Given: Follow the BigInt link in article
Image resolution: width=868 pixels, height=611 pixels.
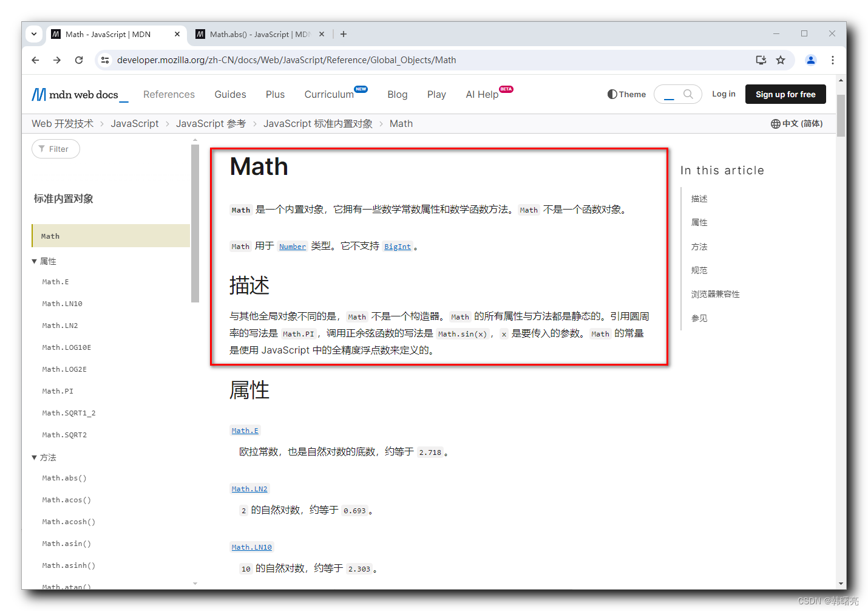Looking at the screenshot, I should click(x=398, y=247).
